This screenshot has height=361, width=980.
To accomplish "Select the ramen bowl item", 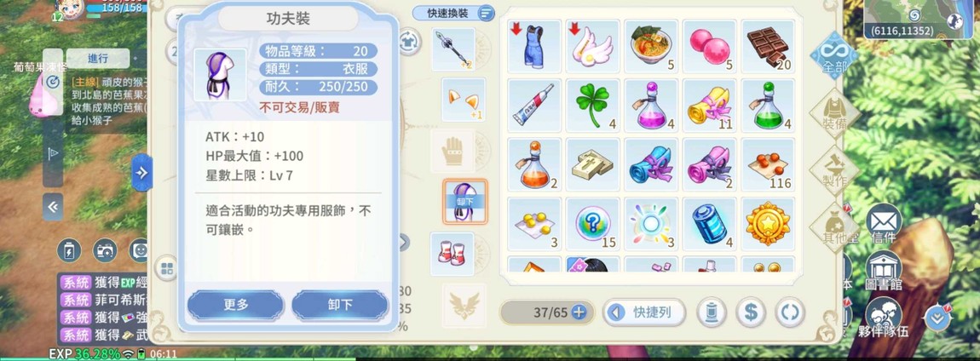I will pyautogui.click(x=650, y=46).
